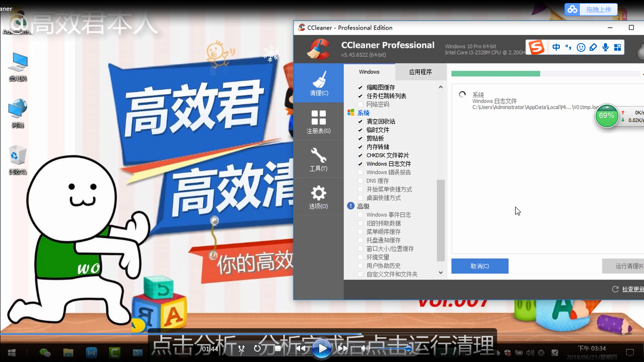The image size is (644, 362).
Task: Click the CCleaner logo in header
Action: click(x=319, y=49)
